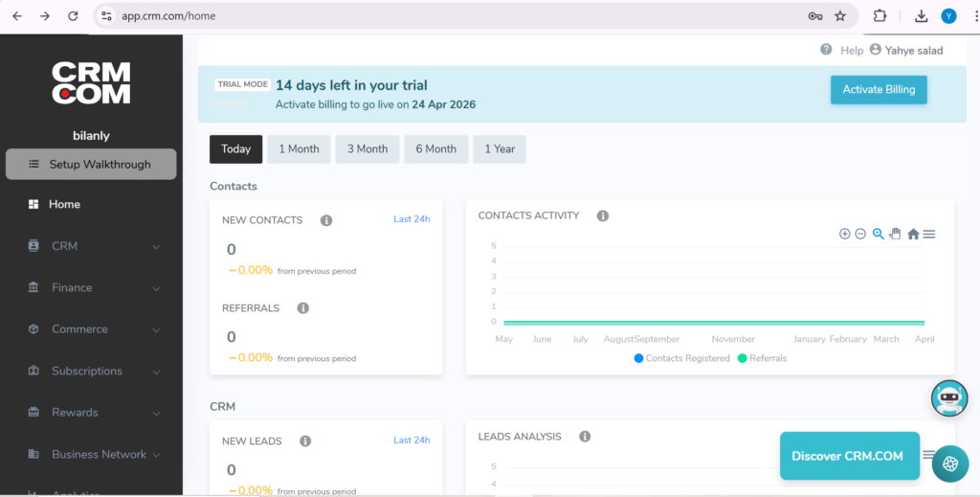Zoom out on the Contacts Activity chart

pos(860,234)
